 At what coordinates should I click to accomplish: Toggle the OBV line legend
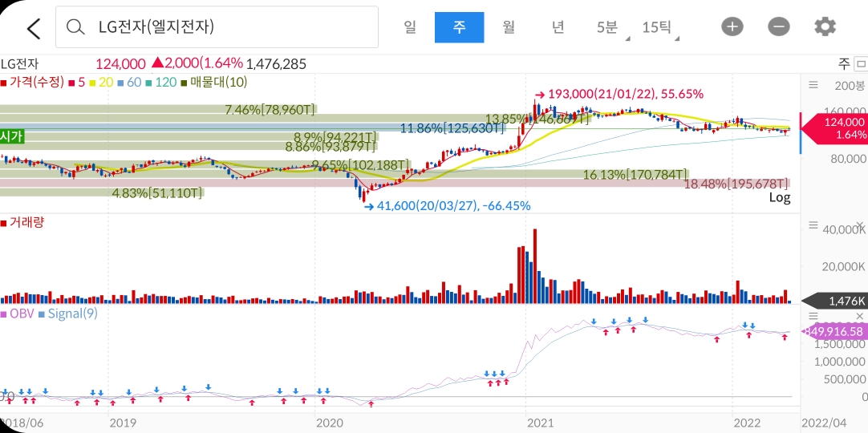(18, 314)
